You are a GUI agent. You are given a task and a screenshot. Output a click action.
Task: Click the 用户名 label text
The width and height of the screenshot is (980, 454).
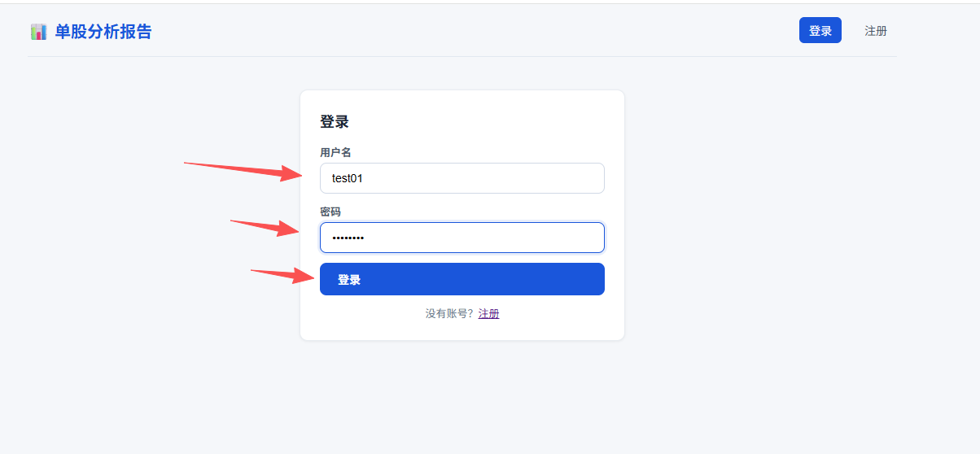(335, 152)
